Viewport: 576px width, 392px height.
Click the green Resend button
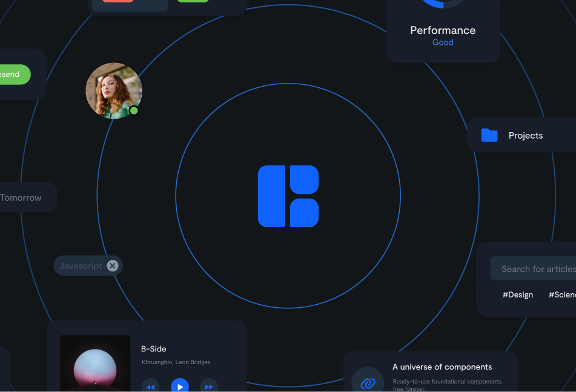point(14,75)
